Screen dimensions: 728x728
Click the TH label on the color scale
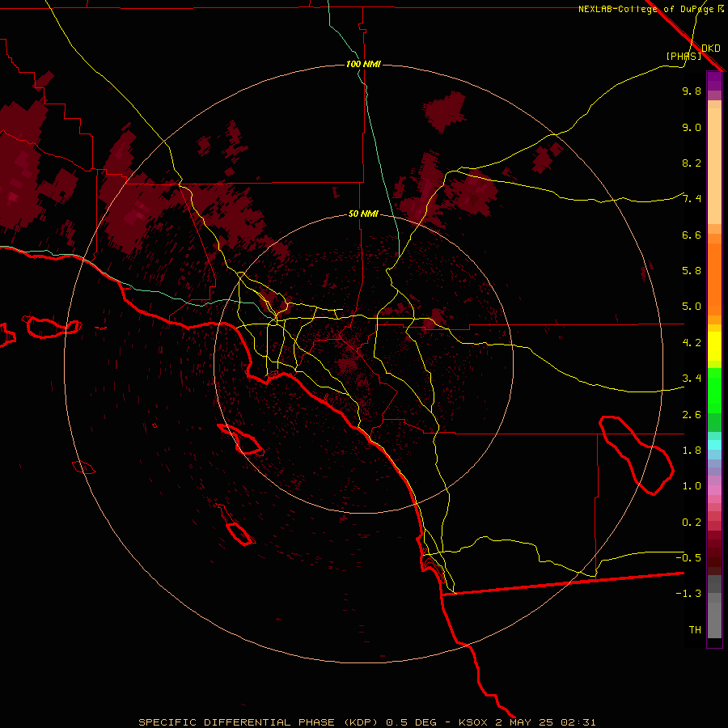(x=695, y=630)
